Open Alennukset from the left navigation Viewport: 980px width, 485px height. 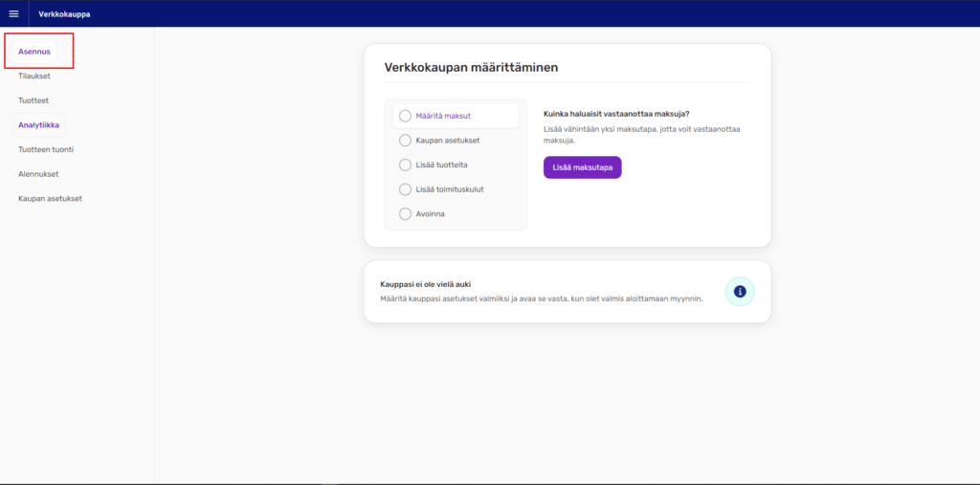pyautogui.click(x=38, y=174)
